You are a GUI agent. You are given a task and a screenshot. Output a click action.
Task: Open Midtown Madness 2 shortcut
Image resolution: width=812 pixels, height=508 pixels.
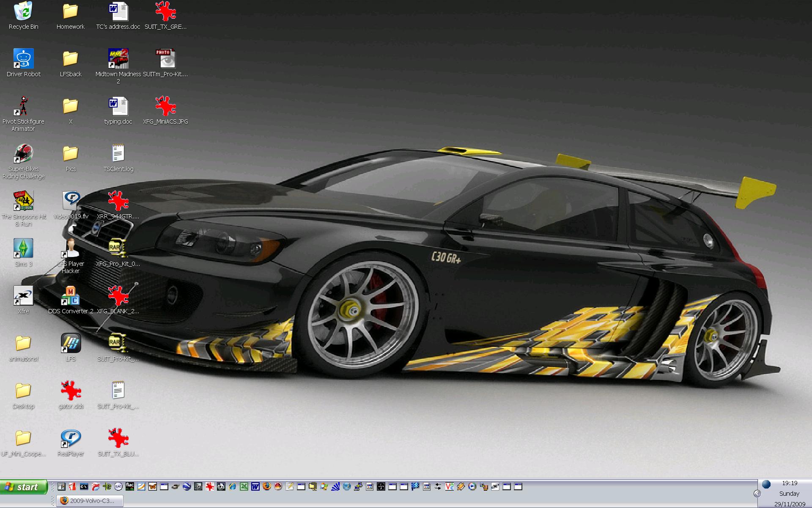tap(118, 59)
